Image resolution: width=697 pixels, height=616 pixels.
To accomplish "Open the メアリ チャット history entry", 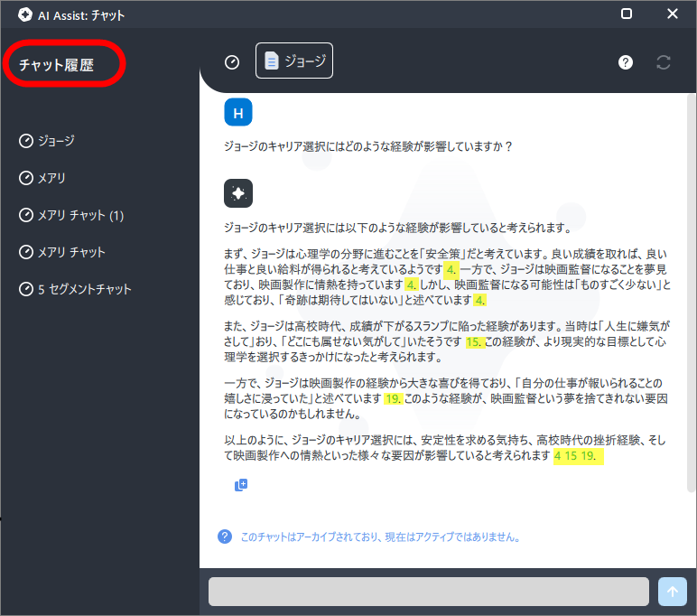I will pos(61,252).
